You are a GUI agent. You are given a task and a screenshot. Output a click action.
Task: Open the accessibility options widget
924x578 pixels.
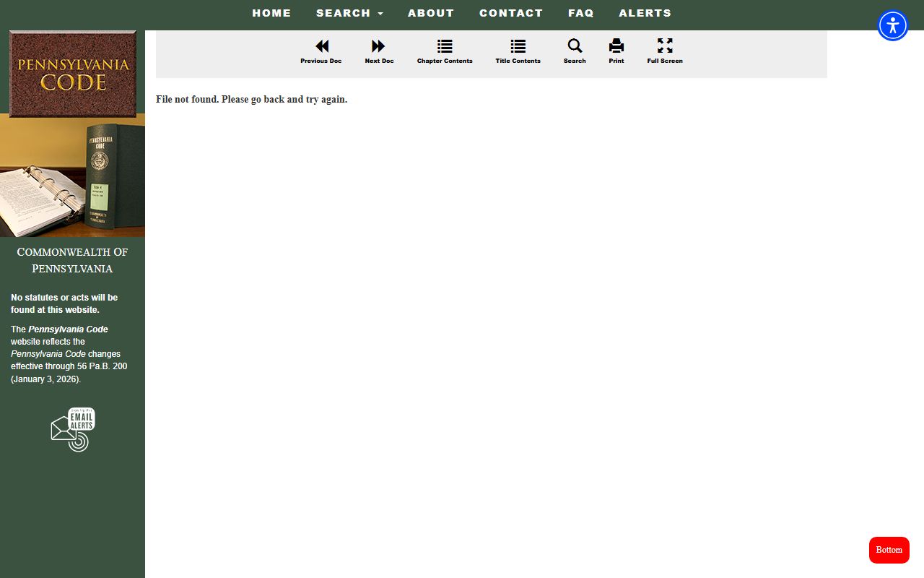click(x=893, y=26)
